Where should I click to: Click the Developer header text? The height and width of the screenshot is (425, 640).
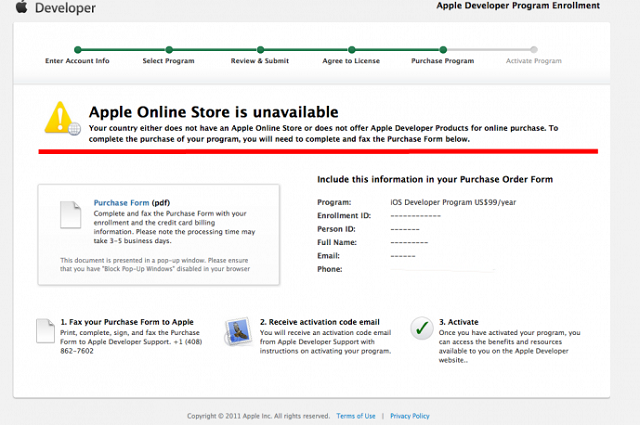65,7
